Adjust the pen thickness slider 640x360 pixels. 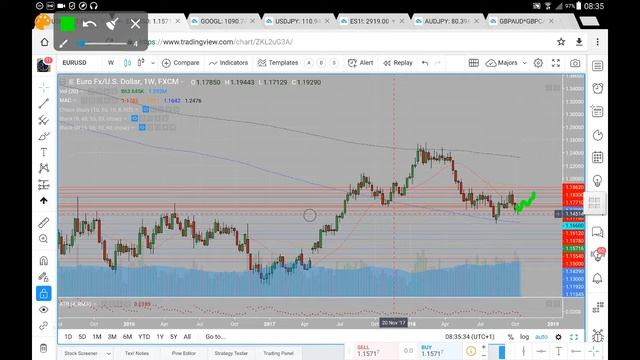click(104, 43)
